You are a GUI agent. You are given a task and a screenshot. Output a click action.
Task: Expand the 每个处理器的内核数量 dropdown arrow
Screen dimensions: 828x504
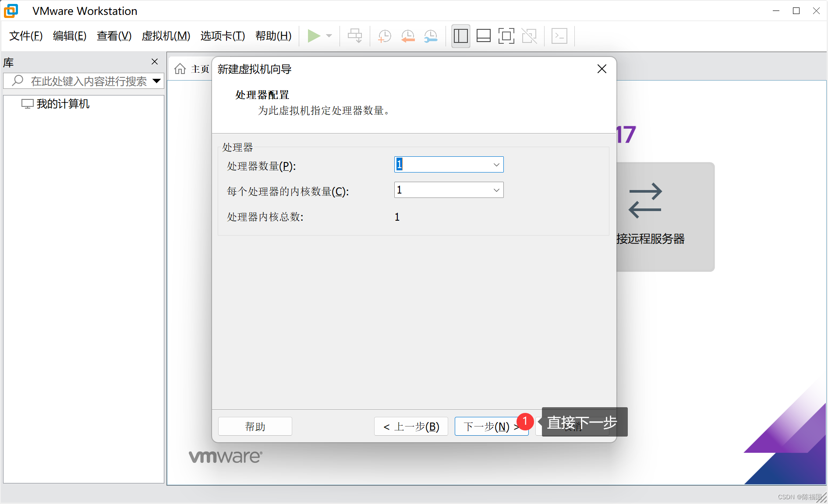[x=496, y=190]
